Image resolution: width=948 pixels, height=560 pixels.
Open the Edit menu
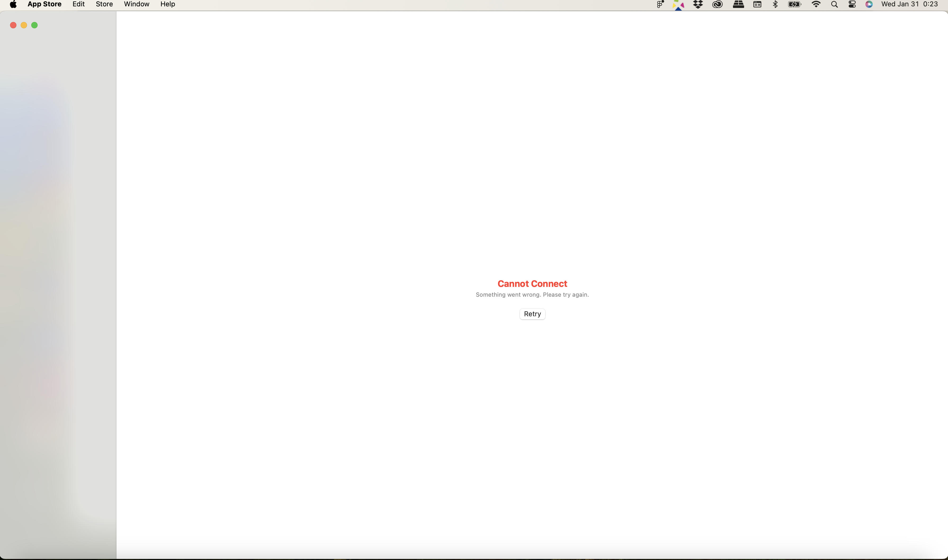(x=78, y=4)
